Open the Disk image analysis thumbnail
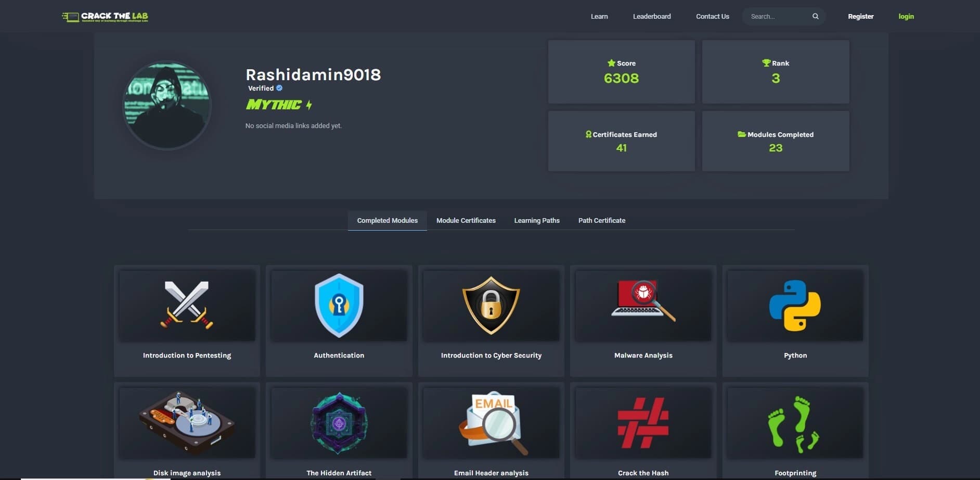Image resolution: width=980 pixels, height=480 pixels. click(187, 423)
